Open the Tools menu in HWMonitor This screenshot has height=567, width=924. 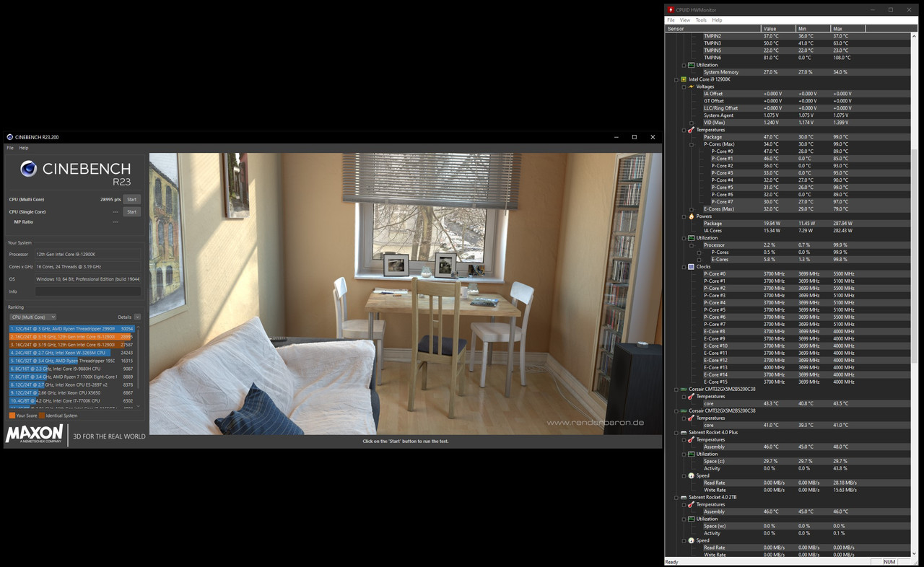[x=701, y=20]
